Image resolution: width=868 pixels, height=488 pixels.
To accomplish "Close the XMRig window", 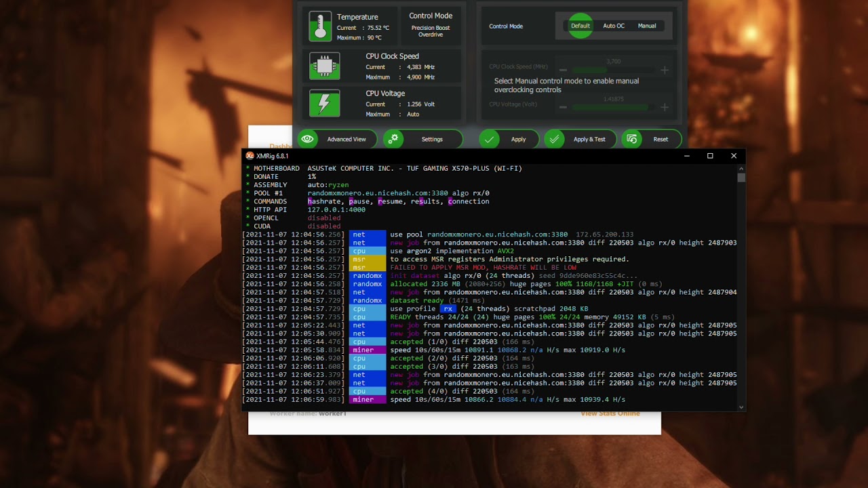I will 734,156.
